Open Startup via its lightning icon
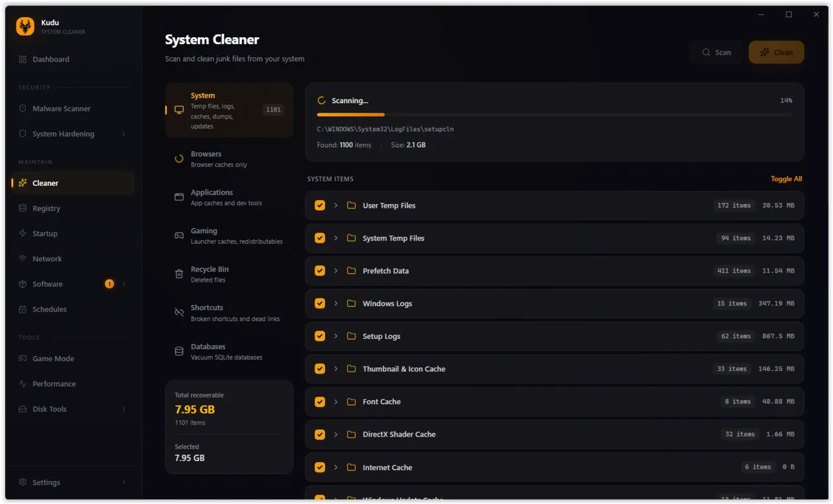Screen dimensions: 833x504 tap(23, 234)
